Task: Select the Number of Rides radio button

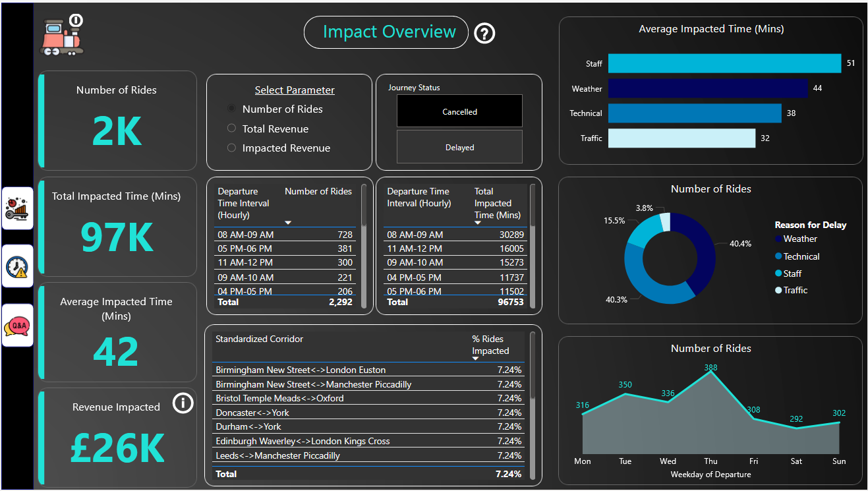Action: tap(231, 109)
